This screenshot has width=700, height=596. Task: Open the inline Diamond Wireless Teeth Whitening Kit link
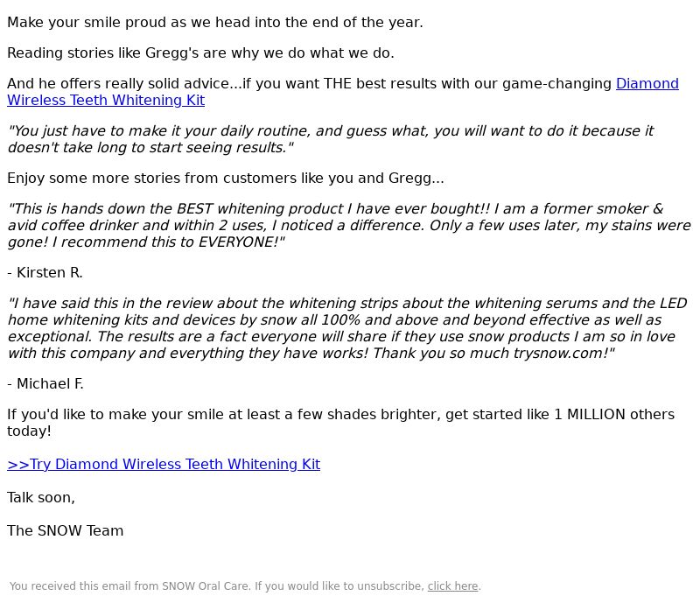pyautogui.click(x=106, y=100)
